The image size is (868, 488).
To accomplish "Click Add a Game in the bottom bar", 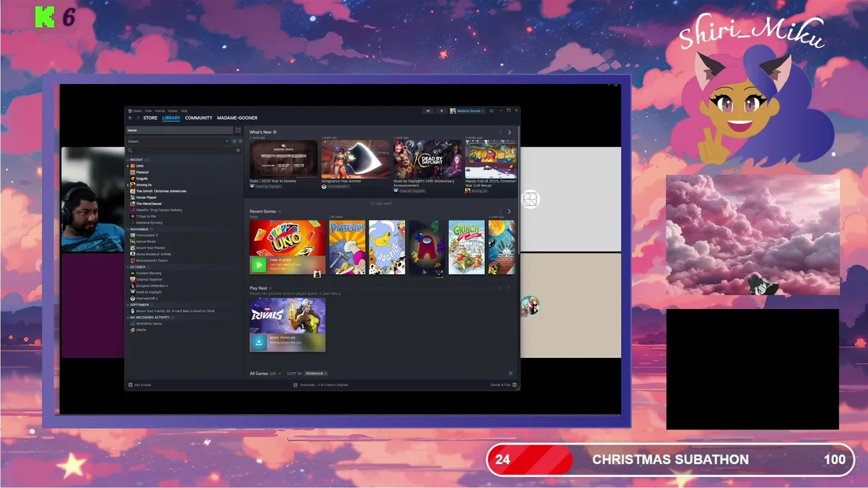I will click(x=140, y=385).
